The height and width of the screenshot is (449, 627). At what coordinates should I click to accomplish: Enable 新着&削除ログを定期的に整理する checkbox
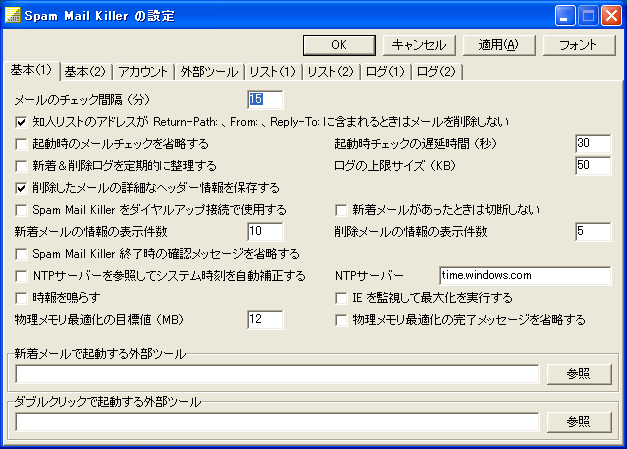coord(21,166)
